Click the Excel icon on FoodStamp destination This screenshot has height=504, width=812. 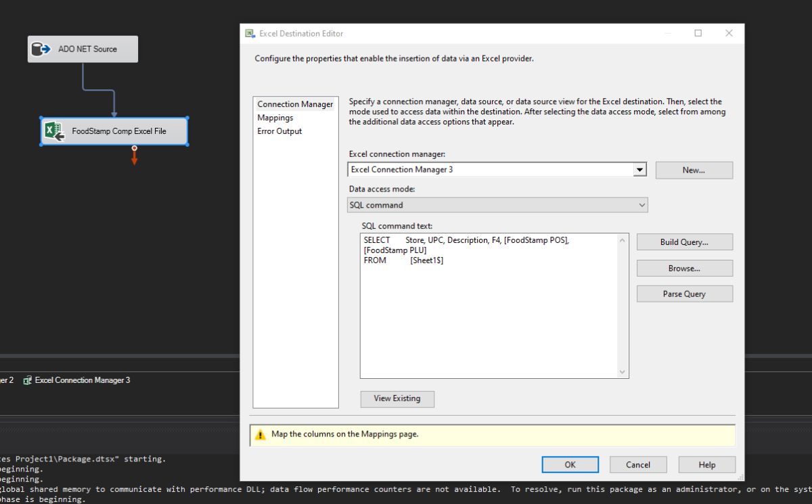54,131
